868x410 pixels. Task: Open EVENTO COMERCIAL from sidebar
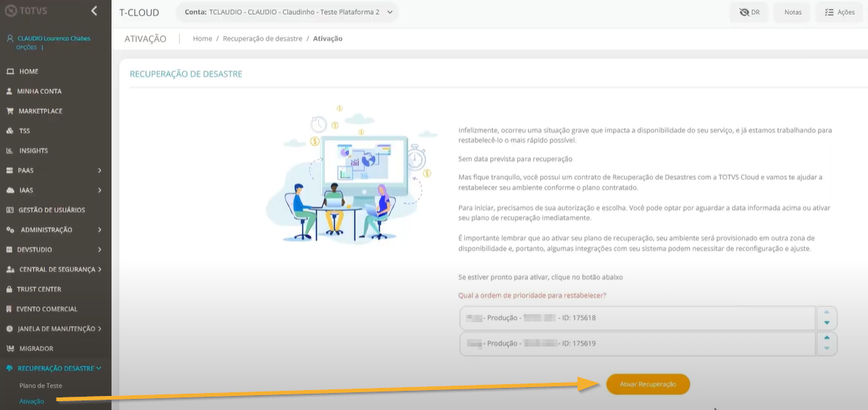47,309
